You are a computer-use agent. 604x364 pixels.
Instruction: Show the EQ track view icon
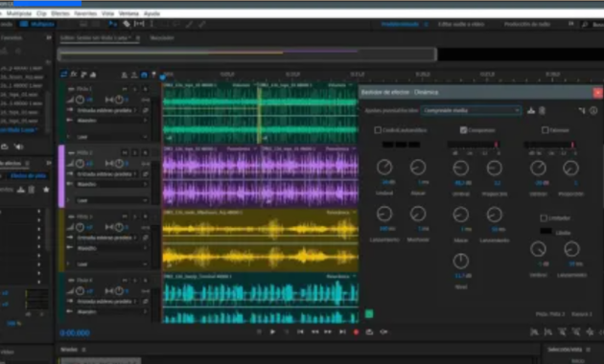tap(93, 75)
